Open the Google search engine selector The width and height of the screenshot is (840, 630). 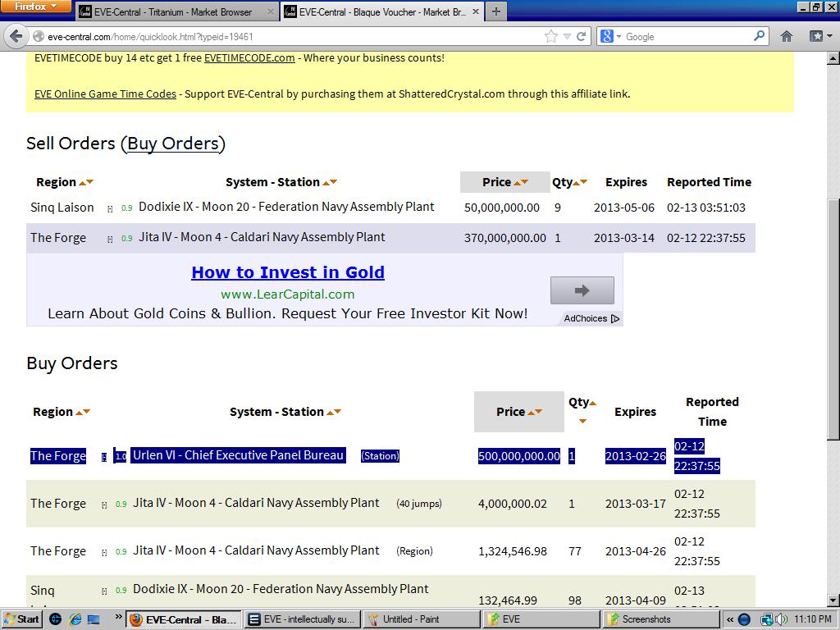pos(610,36)
